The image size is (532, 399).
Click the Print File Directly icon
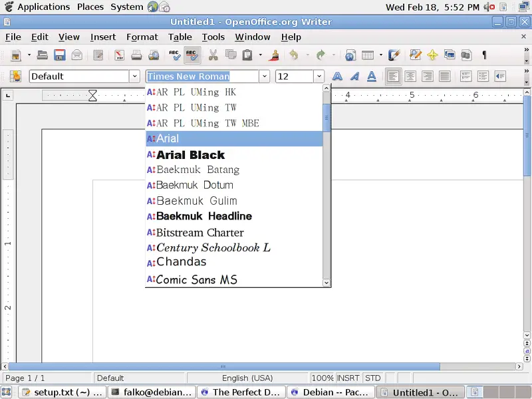point(136,55)
